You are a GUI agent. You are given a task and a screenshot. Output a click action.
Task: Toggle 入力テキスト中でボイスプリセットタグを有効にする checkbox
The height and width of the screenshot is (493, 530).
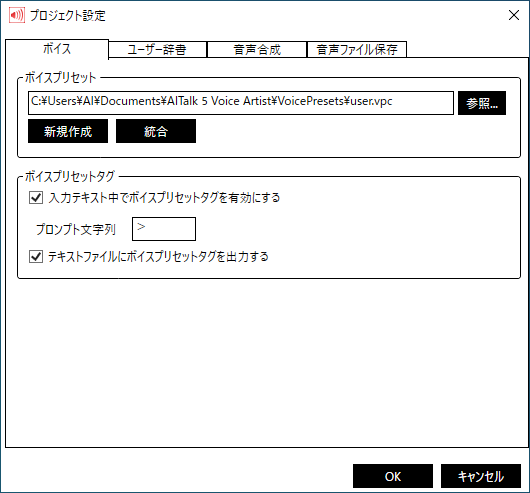36,198
